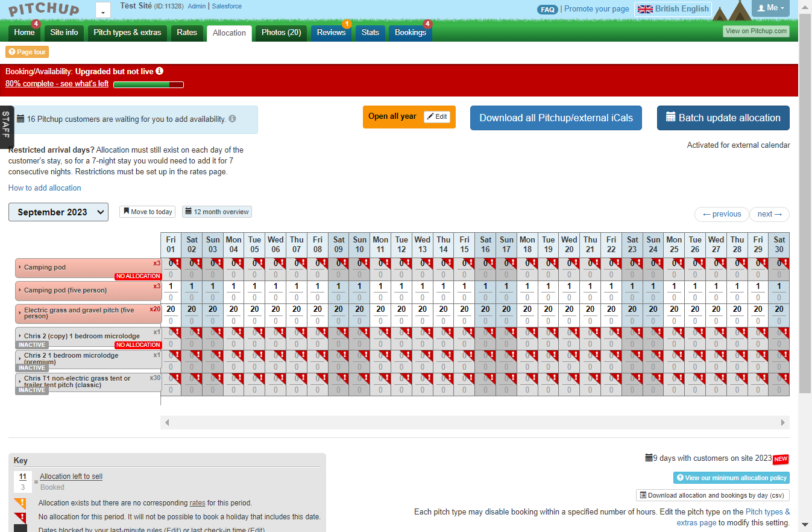Open How to add allocation link
812x532 pixels.
tap(45, 188)
